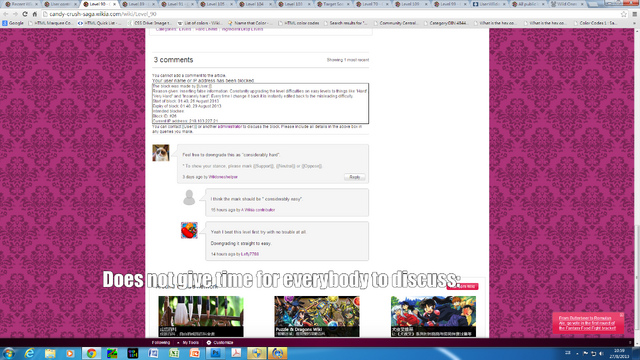The height and width of the screenshot is (360, 640).
Task: Open the Google bookmark
Action: [x=13, y=23]
